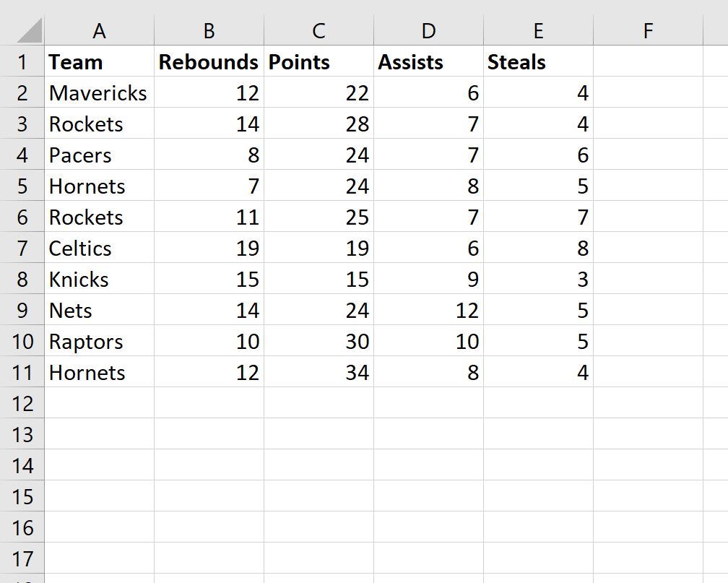Viewport: 728px width, 583px height.
Task: Click steals value 8 for Celtics
Action: [x=539, y=248]
